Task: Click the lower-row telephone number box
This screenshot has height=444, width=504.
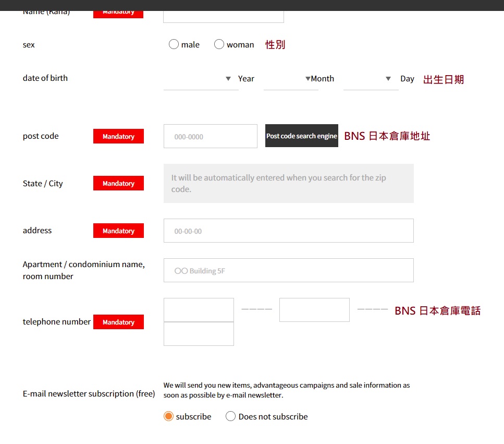Action: (199, 334)
